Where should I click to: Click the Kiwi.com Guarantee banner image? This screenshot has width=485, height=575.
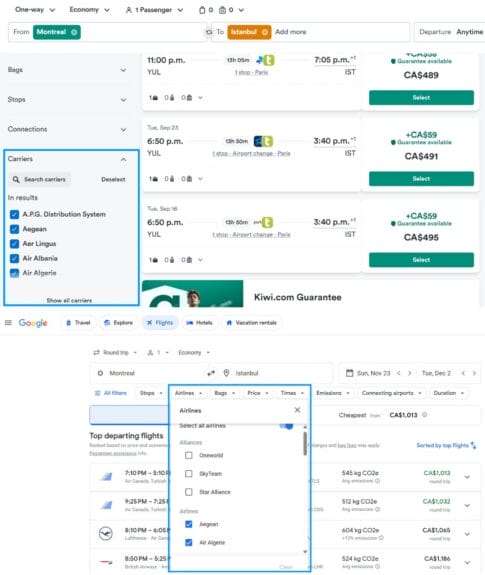click(192, 294)
